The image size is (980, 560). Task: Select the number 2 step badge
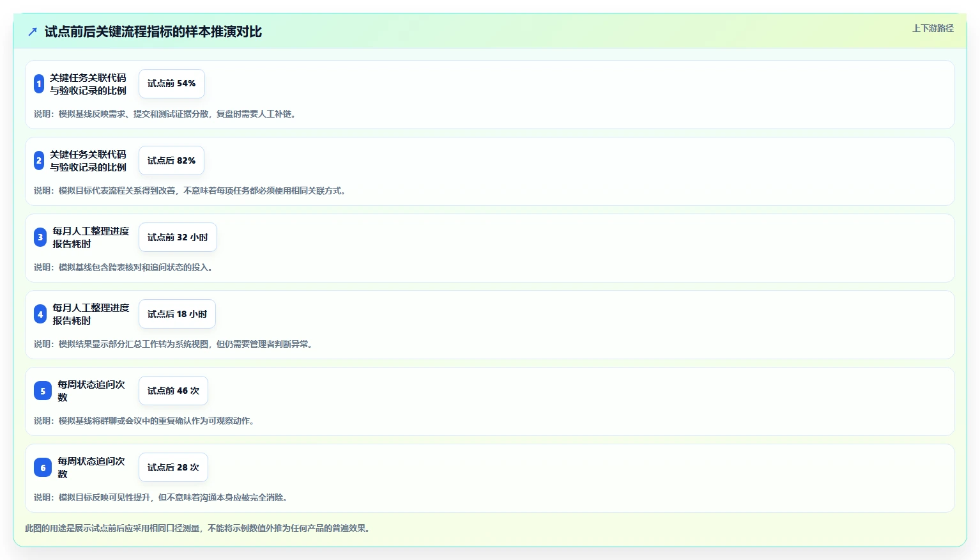(39, 160)
